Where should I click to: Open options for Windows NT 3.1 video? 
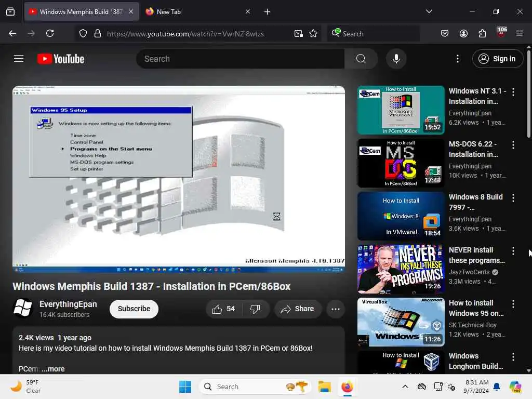[513, 92]
